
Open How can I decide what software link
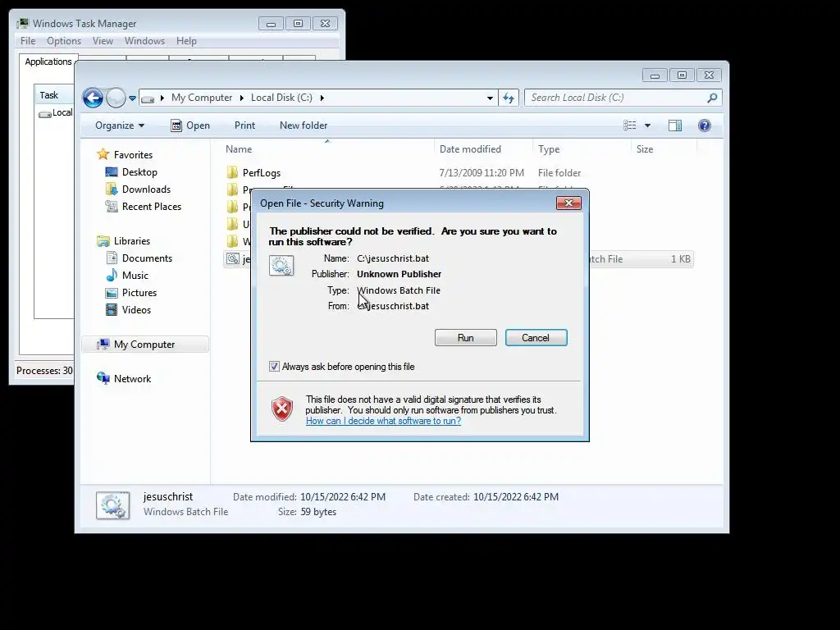point(384,421)
